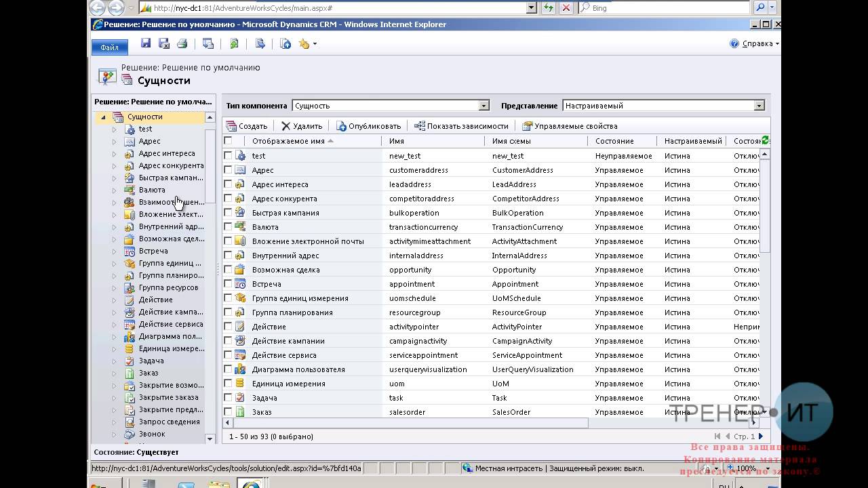868x488 pixels.
Task: Click the Удалить button
Action: pyautogui.click(x=302, y=126)
